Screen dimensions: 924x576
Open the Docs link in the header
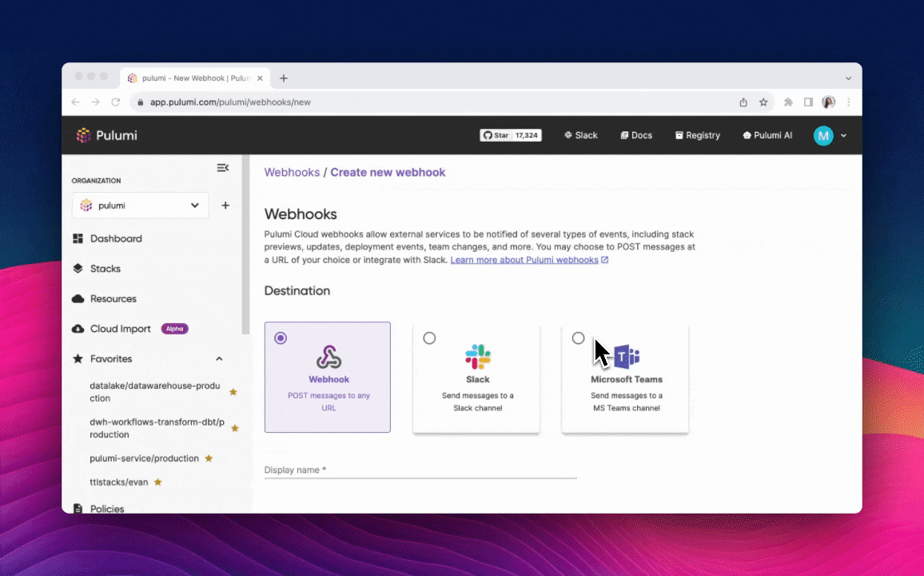(636, 135)
